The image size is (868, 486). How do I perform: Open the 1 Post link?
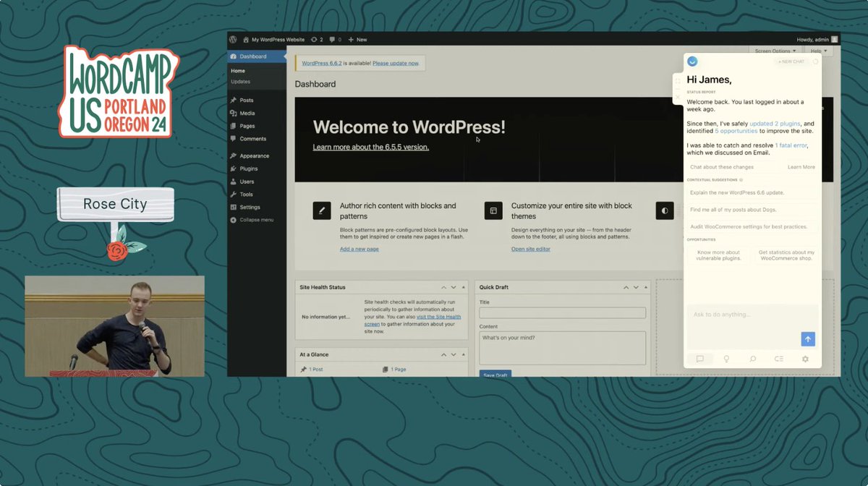tap(316, 370)
